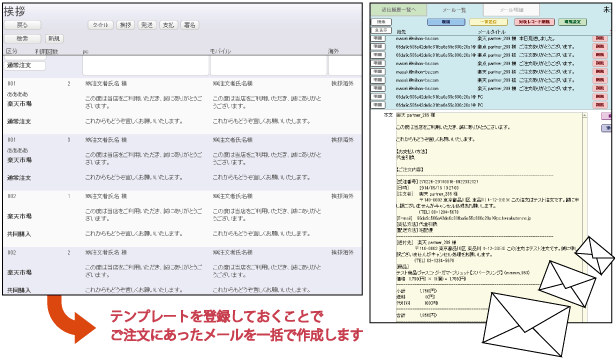Click the 利用回数 column header

(x=47, y=51)
